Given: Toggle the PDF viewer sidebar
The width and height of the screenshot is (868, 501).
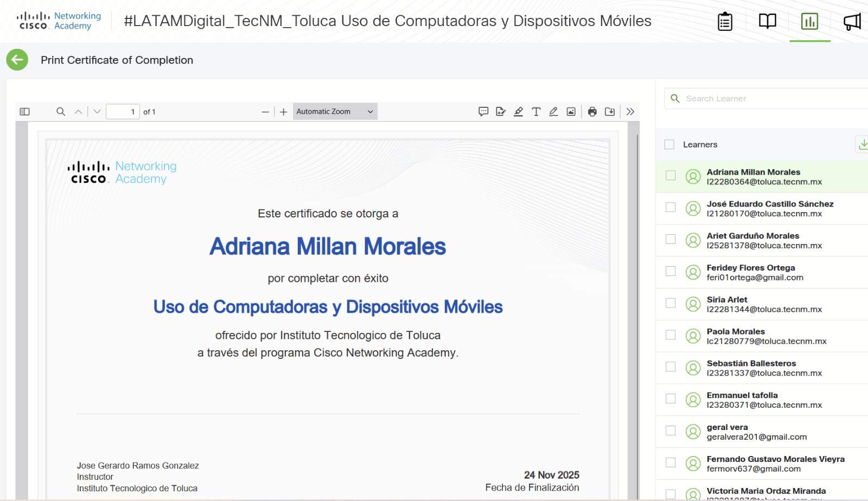Looking at the screenshot, I should [24, 112].
